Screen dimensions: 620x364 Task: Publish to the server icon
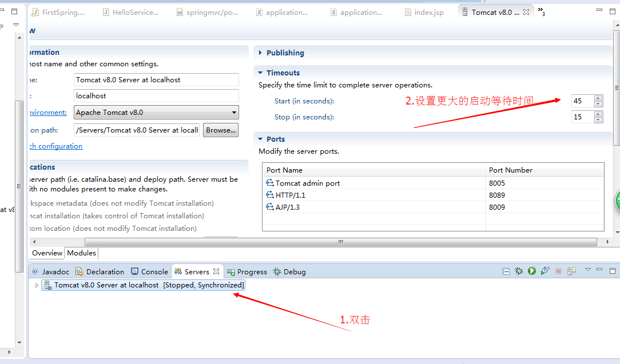[x=571, y=271]
